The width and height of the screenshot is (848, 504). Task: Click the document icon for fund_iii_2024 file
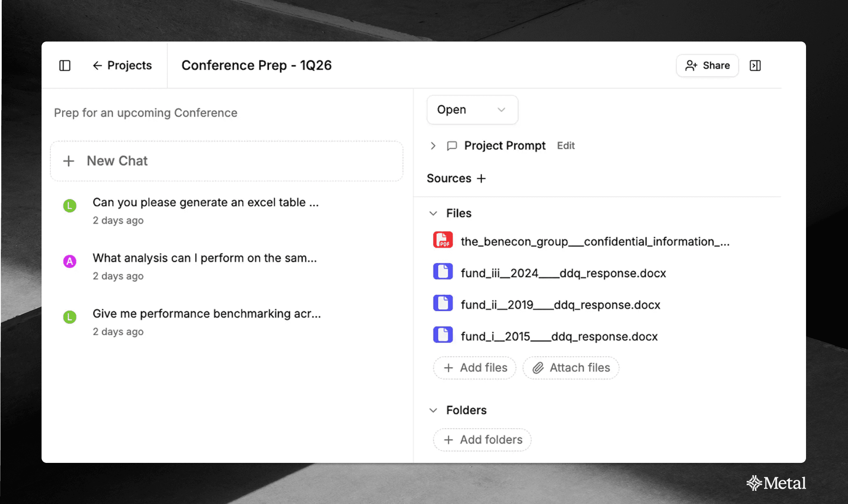[443, 272]
